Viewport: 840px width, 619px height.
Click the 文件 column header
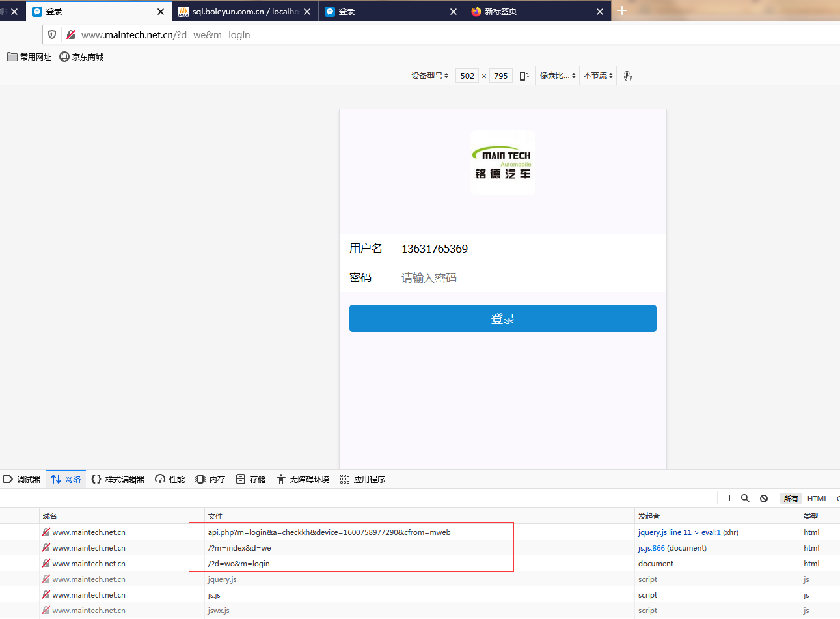tap(420, 516)
